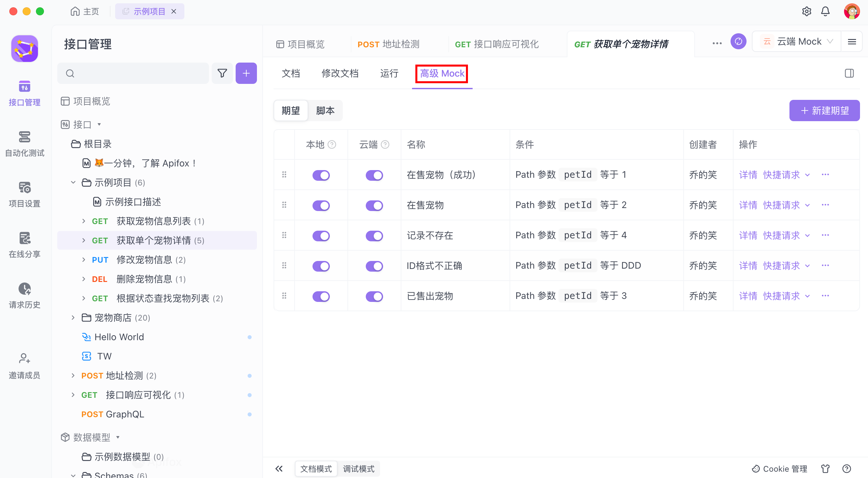The image size is (868, 478).
Task: Toggle right side panel layout icon
Action: [849, 73]
